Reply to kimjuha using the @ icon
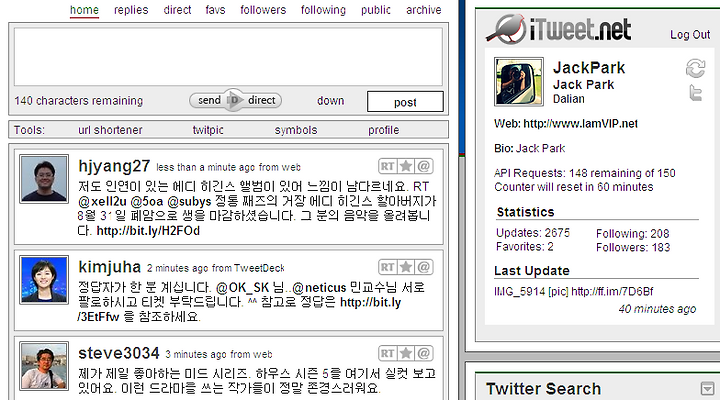720x400 pixels. [424, 267]
